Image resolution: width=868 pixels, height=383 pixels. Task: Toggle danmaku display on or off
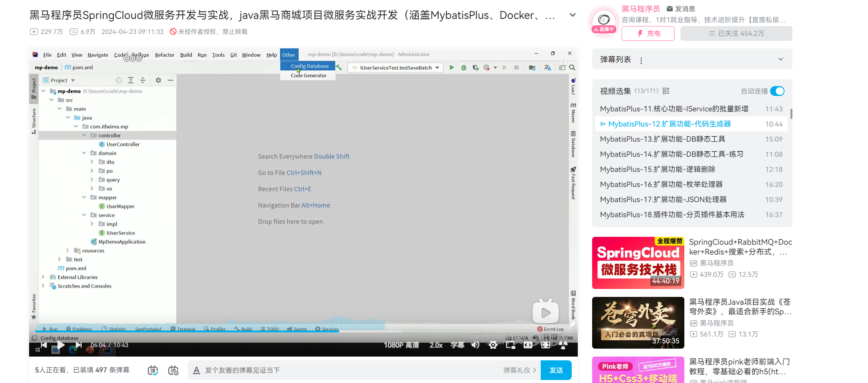[x=153, y=370]
